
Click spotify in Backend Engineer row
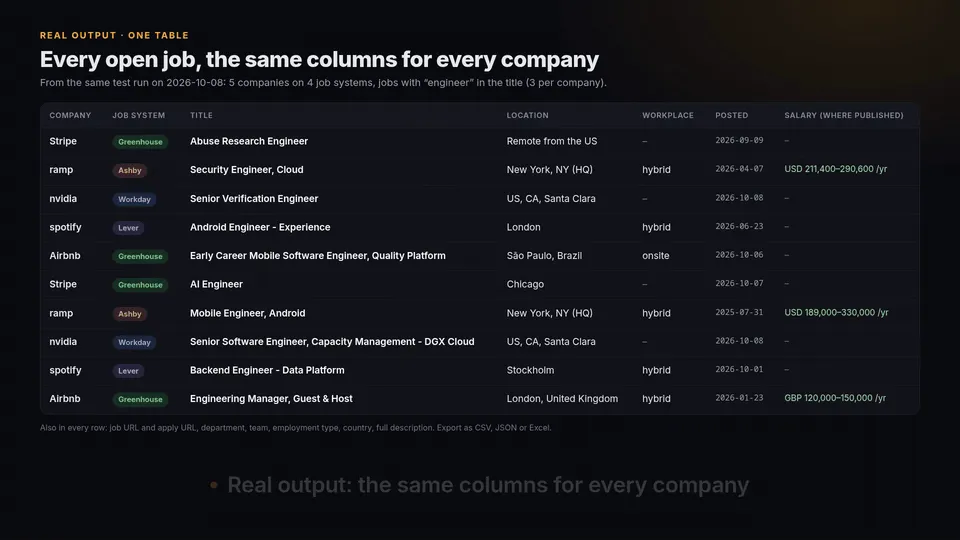[65, 370]
